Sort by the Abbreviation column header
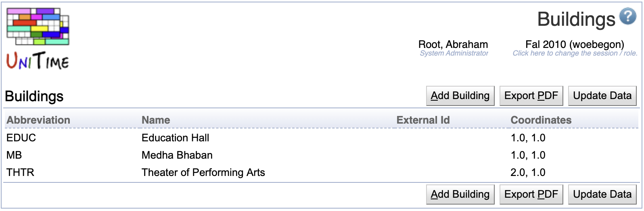Screen dimensions: 644x211 pos(38,120)
